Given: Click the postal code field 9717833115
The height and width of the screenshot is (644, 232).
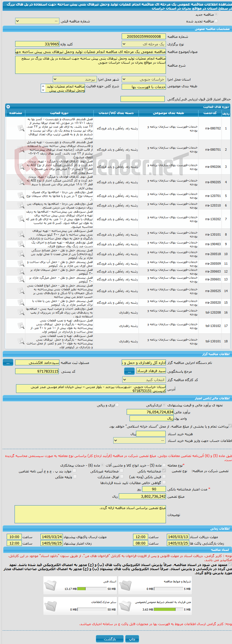Looking at the screenshot, I should tap(37, 371).
